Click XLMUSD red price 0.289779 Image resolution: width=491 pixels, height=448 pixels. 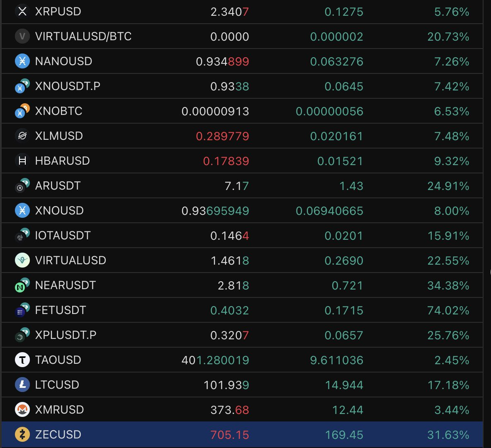coord(222,136)
